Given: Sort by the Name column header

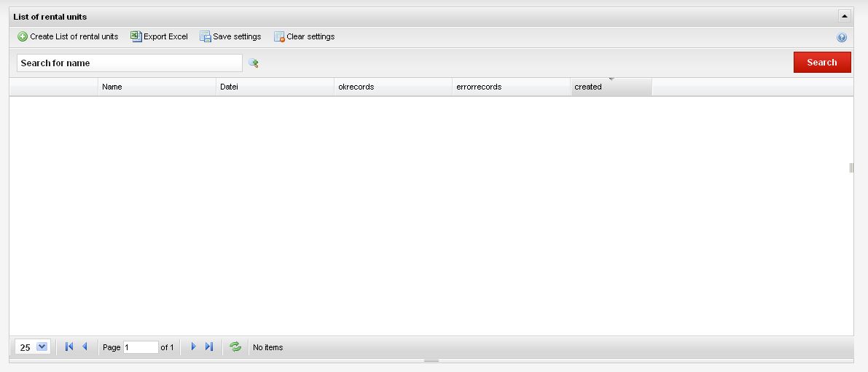Looking at the screenshot, I should pos(157,87).
